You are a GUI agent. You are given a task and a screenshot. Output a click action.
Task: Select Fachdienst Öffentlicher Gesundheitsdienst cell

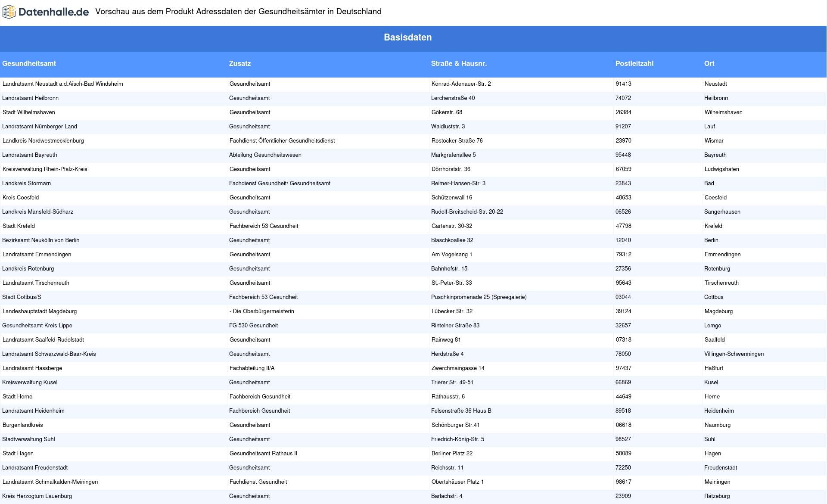pyautogui.click(x=282, y=141)
